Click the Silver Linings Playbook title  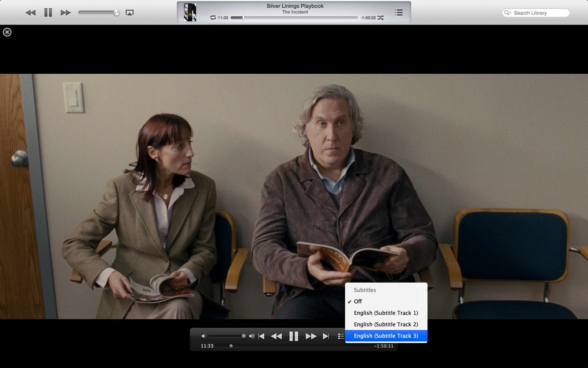[295, 6]
